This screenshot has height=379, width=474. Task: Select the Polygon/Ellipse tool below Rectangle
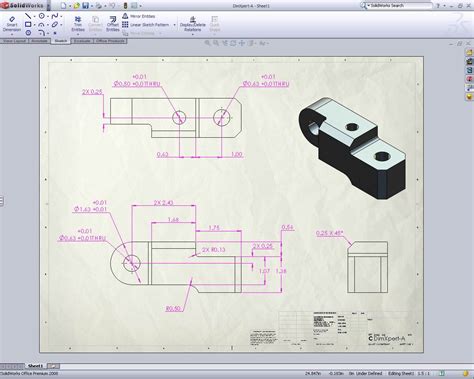coord(28,33)
